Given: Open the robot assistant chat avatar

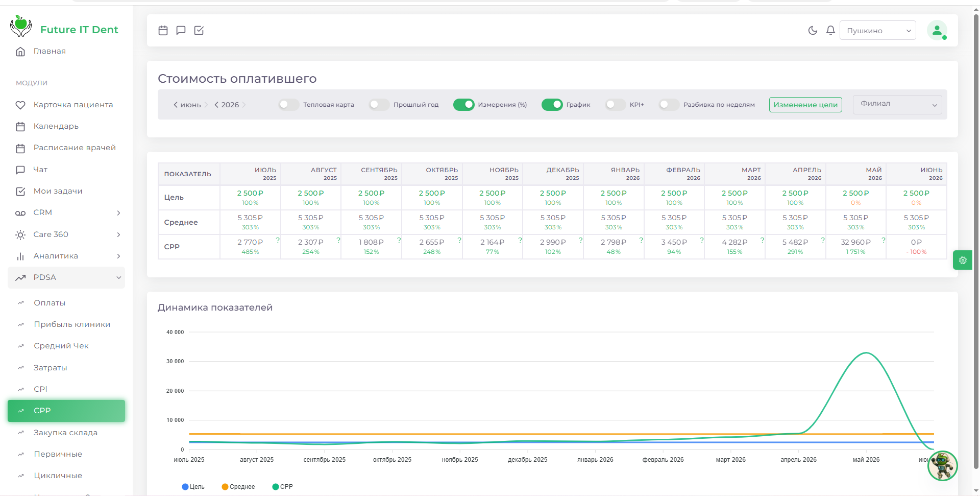Looking at the screenshot, I should click(942, 466).
